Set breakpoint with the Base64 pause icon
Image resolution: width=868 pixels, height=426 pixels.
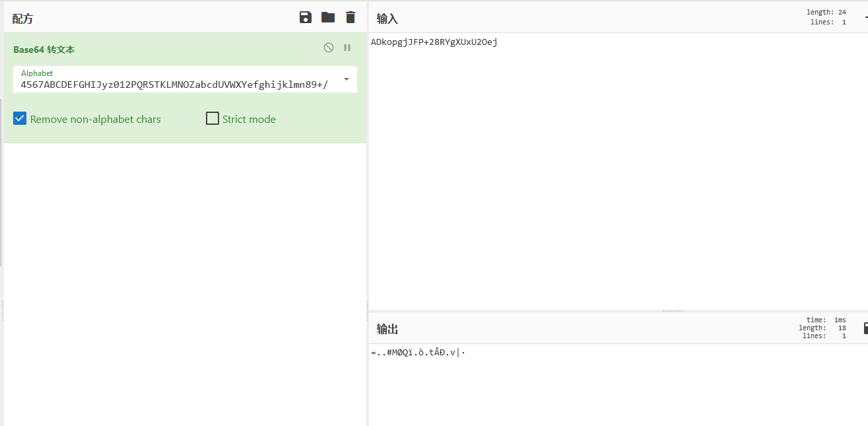pyautogui.click(x=347, y=48)
